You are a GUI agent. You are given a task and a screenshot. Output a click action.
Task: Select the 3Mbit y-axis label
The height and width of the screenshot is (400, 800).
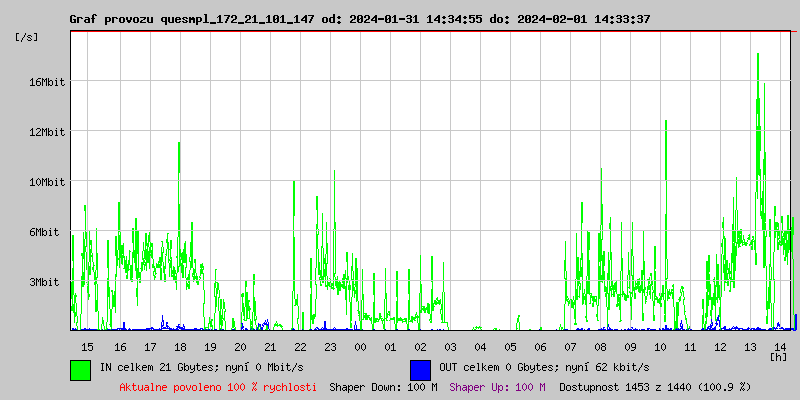(44, 282)
